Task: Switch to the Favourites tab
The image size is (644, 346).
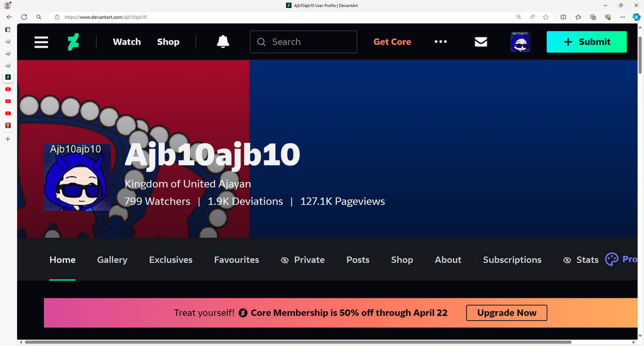Action: pyautogui.click(x=236, y=260)
